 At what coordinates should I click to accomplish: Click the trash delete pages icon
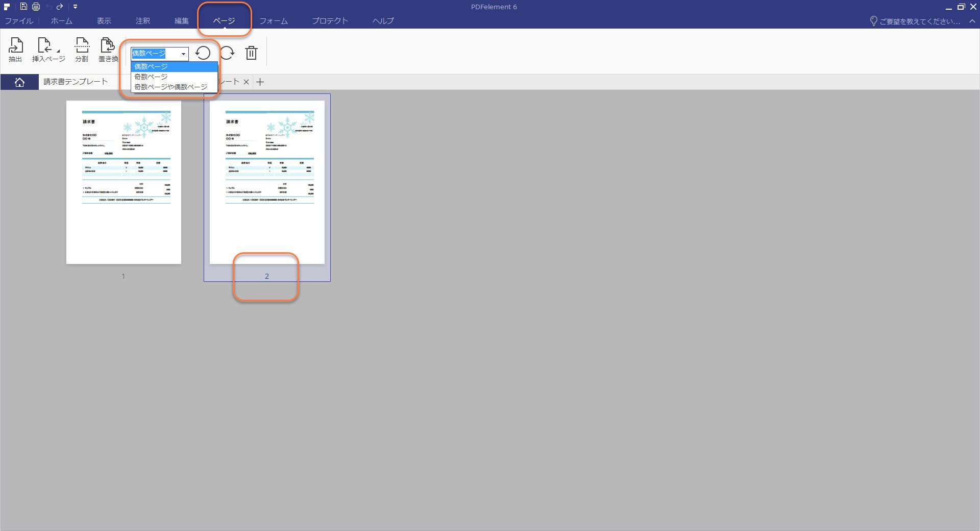pyautogui.click(x=251, y=53)
